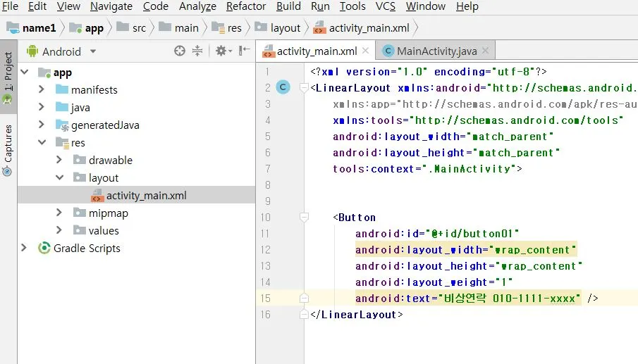This screenshot has height=364, width=638.
Task: Click the activity_main.xml breadcrumb
Action: tap(362, 28)
